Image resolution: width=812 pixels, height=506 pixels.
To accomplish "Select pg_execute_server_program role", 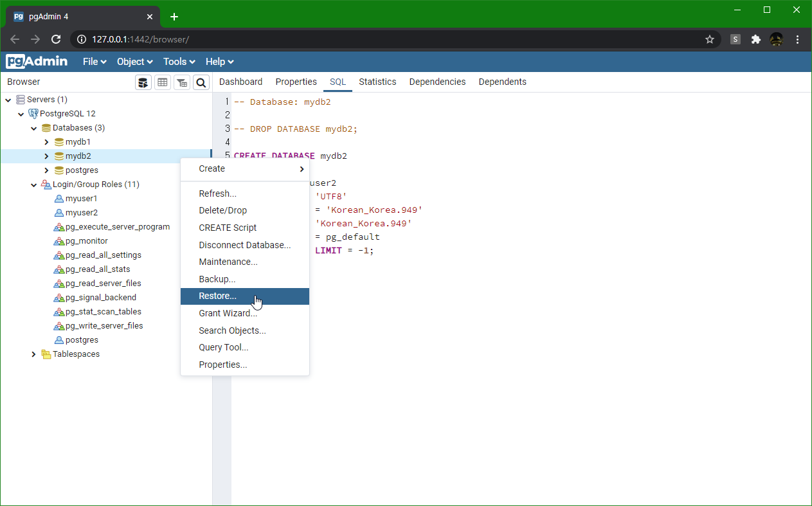I will [118, 227].
